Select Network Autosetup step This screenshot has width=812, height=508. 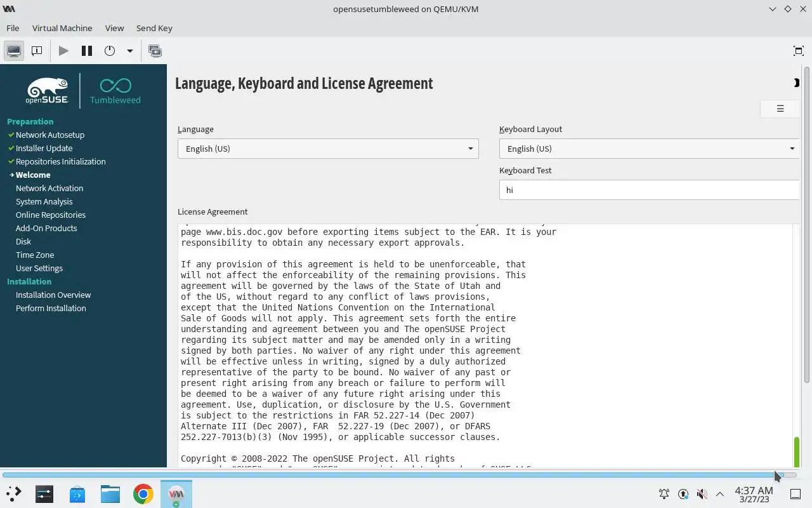(x=49, y=135)
